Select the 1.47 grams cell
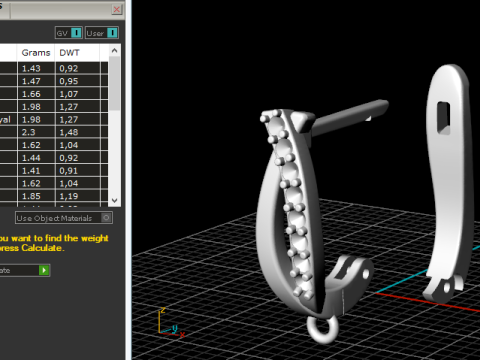480x360 pixels. [36, 81]
